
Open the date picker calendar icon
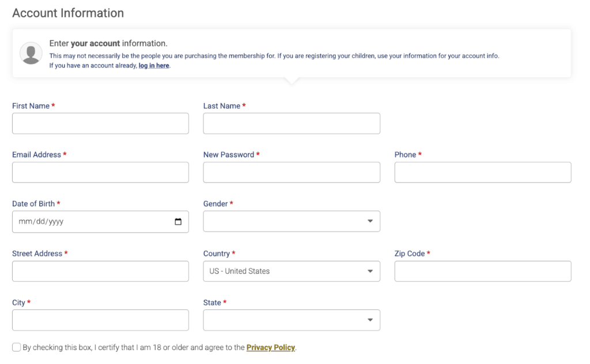(178, 222)
